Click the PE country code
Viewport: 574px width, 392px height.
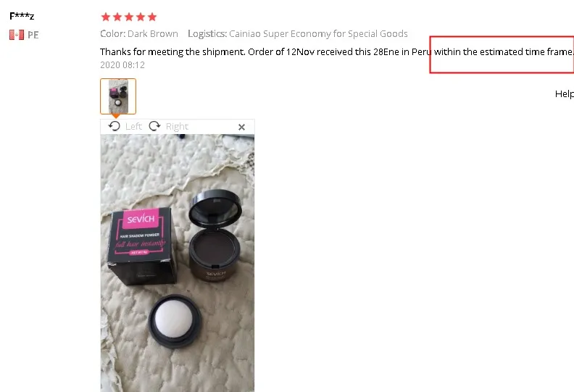click(33, 35)
